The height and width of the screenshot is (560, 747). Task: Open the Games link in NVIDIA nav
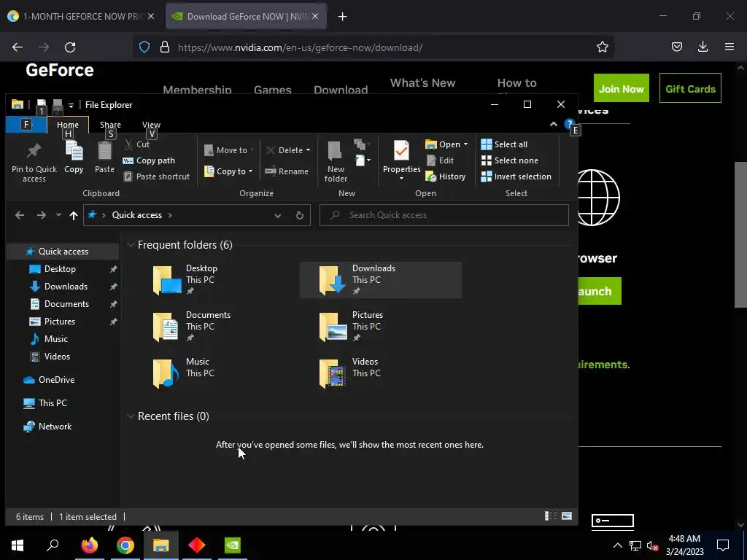click(x=273, y=90)
